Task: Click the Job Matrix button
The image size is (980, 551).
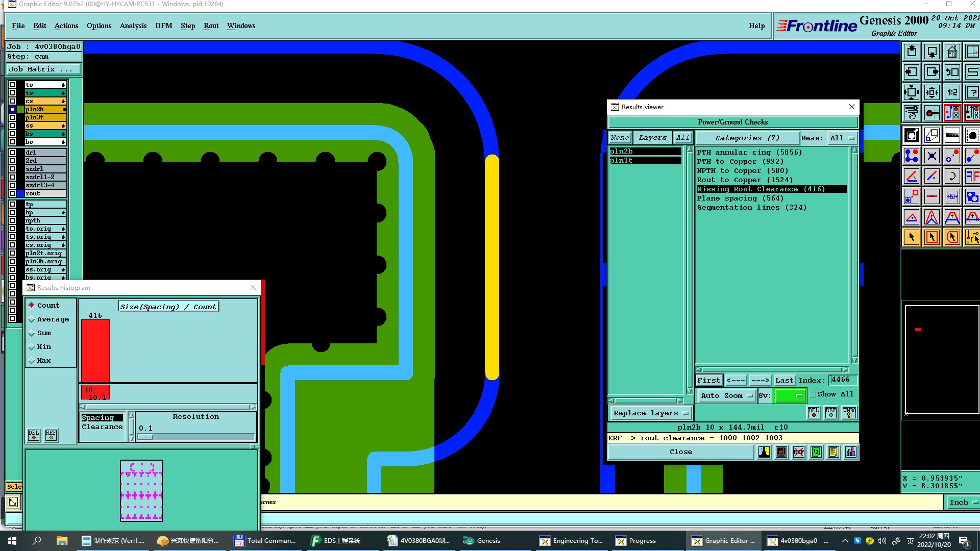Action: click(x=43, y=69)
